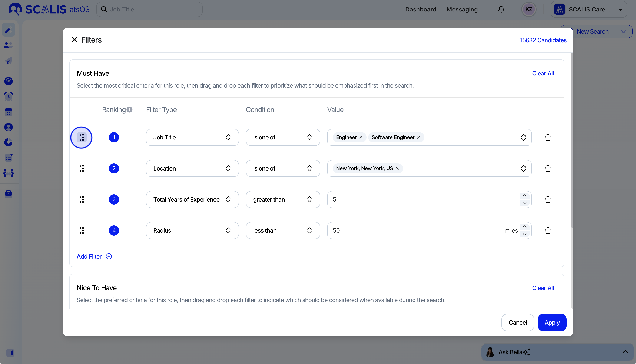This screenshot has width=636, height=364.
Task: Click trash icon for Radius filter
Action: (x=548, y=230)
